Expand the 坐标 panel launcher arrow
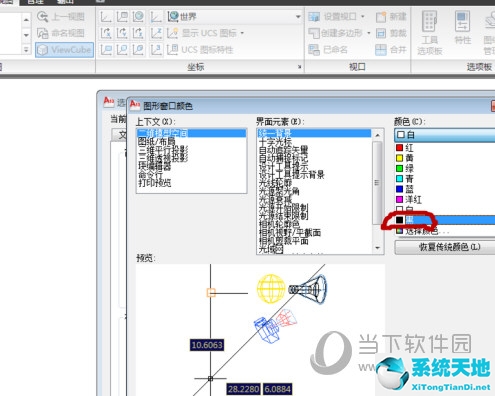495x396 pixels. click(300, 67)
